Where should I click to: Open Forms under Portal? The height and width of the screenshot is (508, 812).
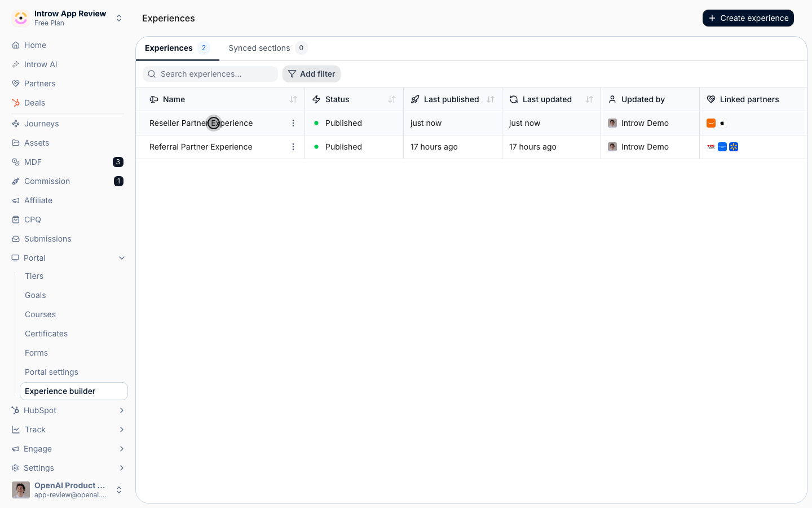click(x=74, y=353)
